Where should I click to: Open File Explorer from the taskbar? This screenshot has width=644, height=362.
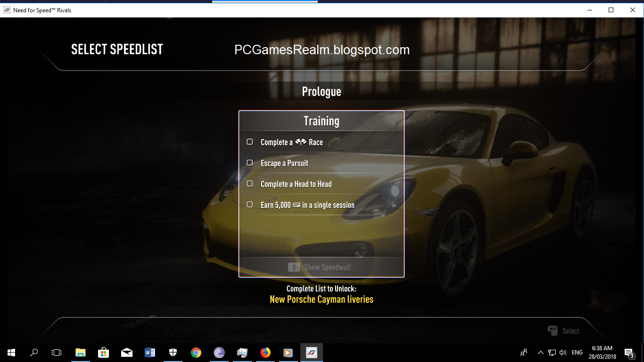pyautogui.click(x=81, y=353)
